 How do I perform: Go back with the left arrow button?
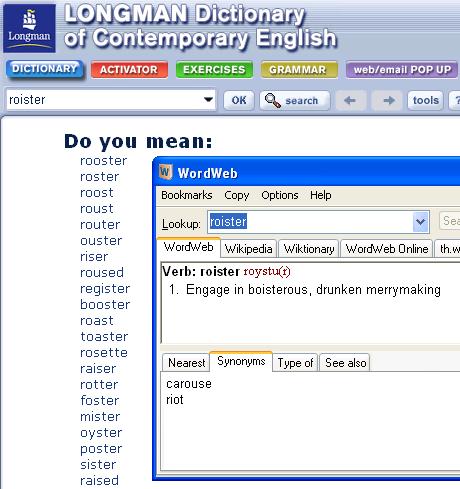[350, 100]
